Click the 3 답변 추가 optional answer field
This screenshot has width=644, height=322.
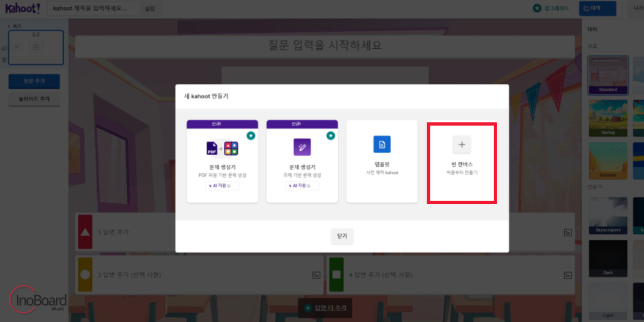(x=200, y=274)
